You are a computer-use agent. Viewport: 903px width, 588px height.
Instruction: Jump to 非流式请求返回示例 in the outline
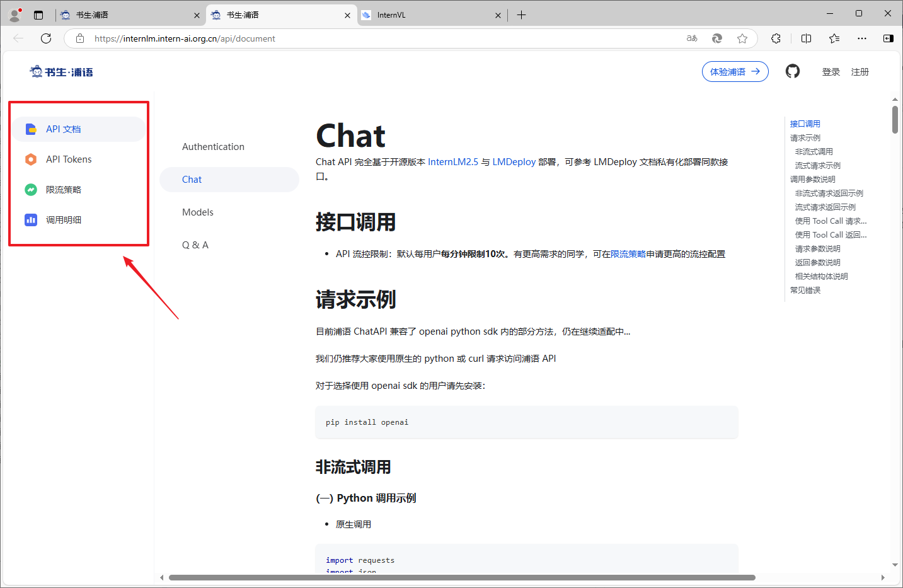(x=829, y=193)
